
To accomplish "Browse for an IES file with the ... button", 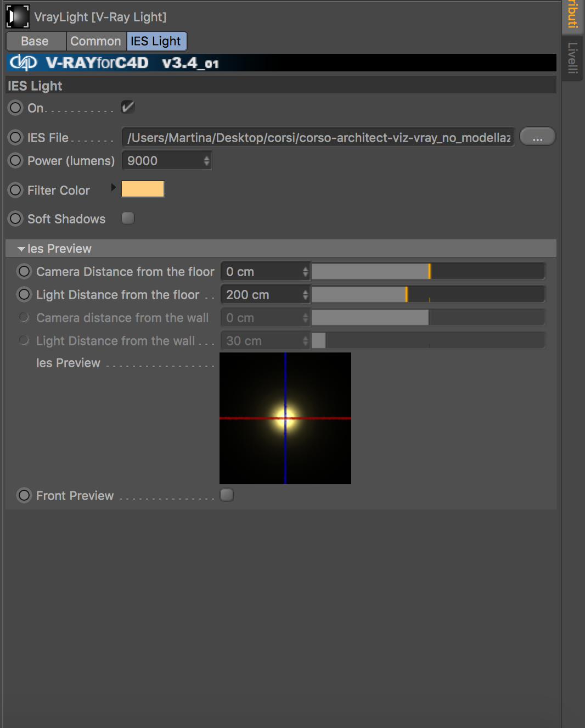I will [537, 137].
